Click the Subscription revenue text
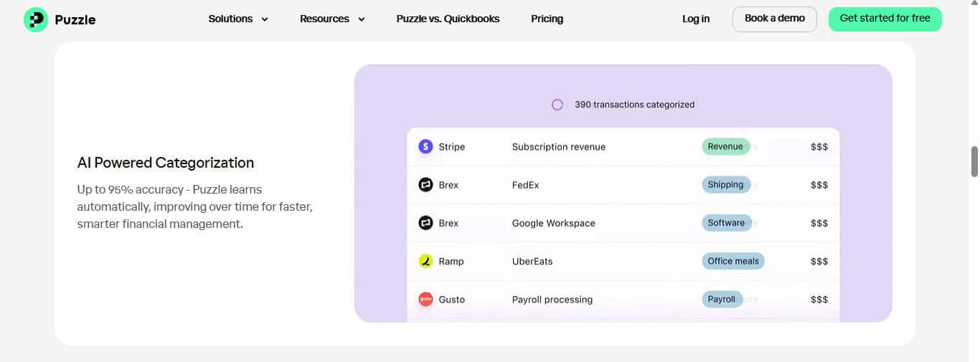Viewport: 980px width, 362px height. tap(559, 147)
